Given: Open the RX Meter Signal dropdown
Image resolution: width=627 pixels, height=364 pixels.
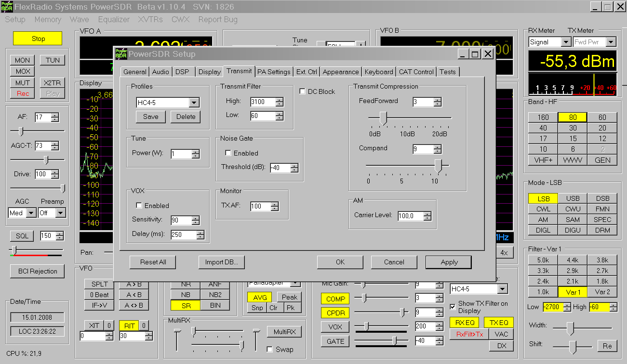Looking at the screenshot, I should 566,42.
